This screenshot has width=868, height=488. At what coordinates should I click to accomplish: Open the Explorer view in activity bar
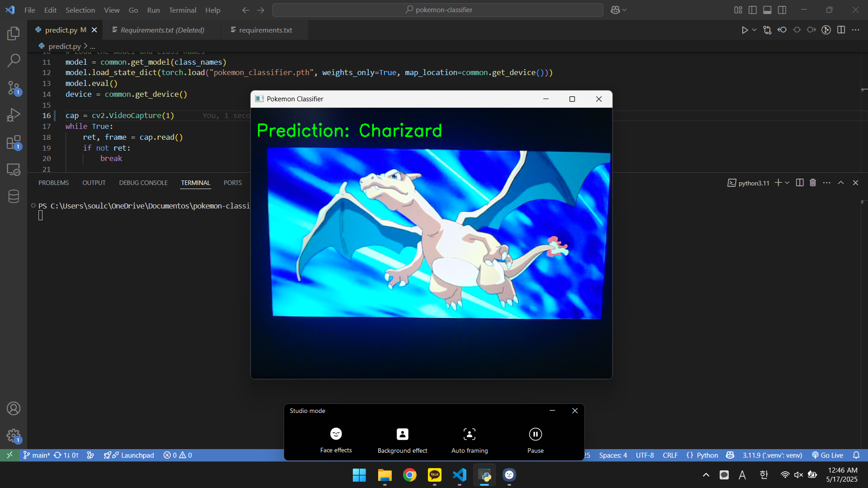14,33
